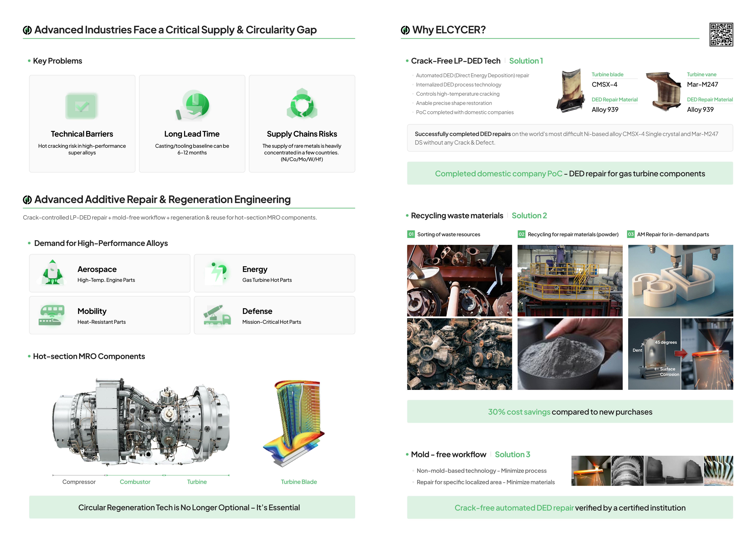Click the 30% cost savings banner
This screenshot has width=756, height=535.
(x=570, y=412)
